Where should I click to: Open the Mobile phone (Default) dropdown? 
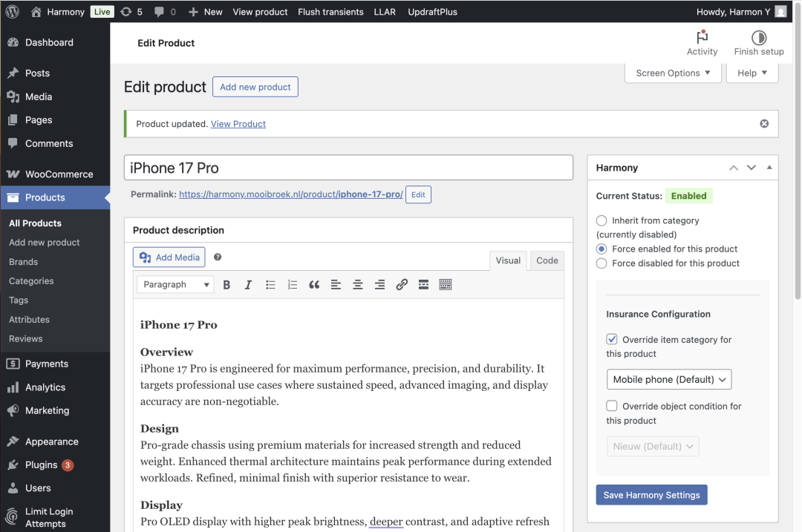668,379
